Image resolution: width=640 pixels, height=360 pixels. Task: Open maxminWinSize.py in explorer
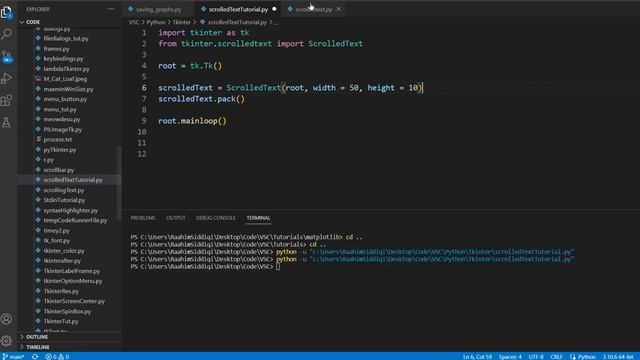69,89
